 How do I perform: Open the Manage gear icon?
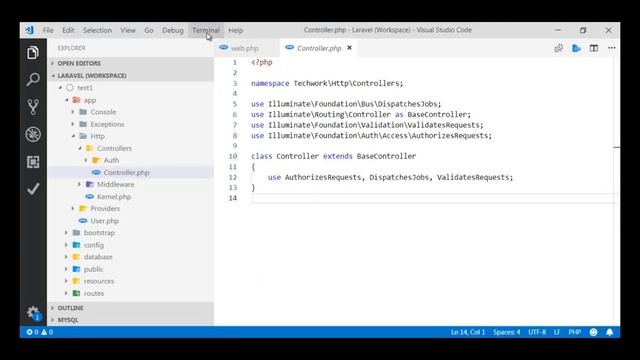coord(33,313)
